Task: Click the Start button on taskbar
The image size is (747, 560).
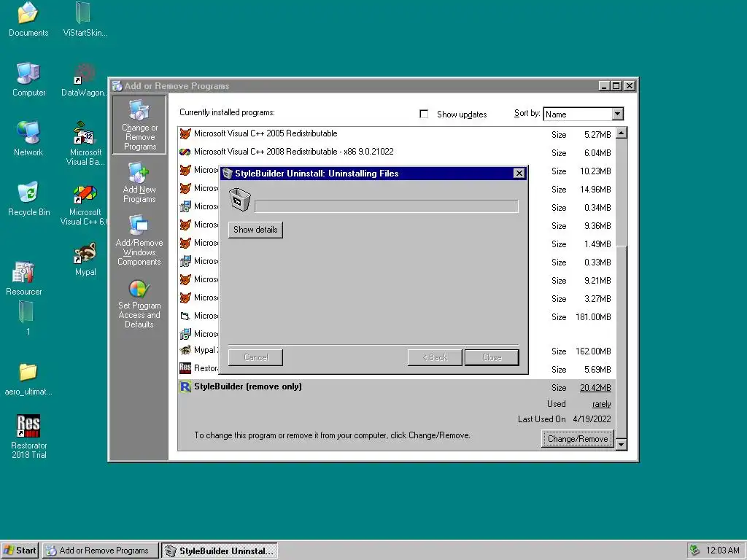Action: click(20, 551)
